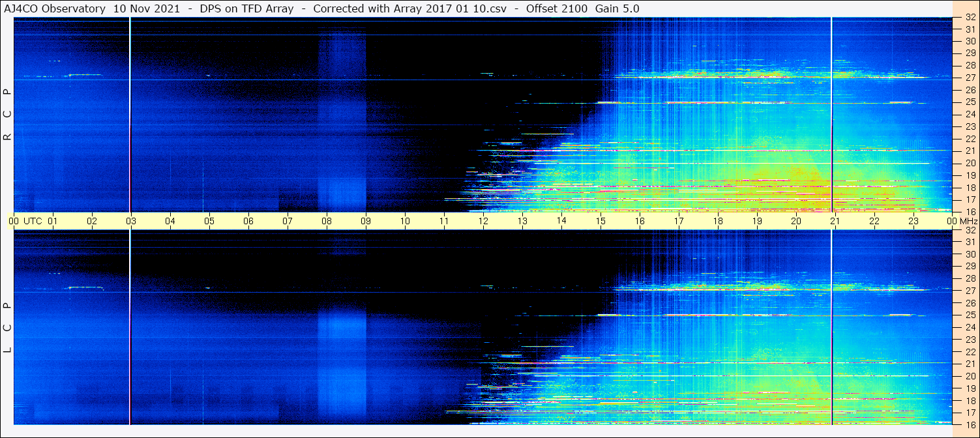
Task: Click the 16 MHz label in lower scale
Action: coord(970,424)
